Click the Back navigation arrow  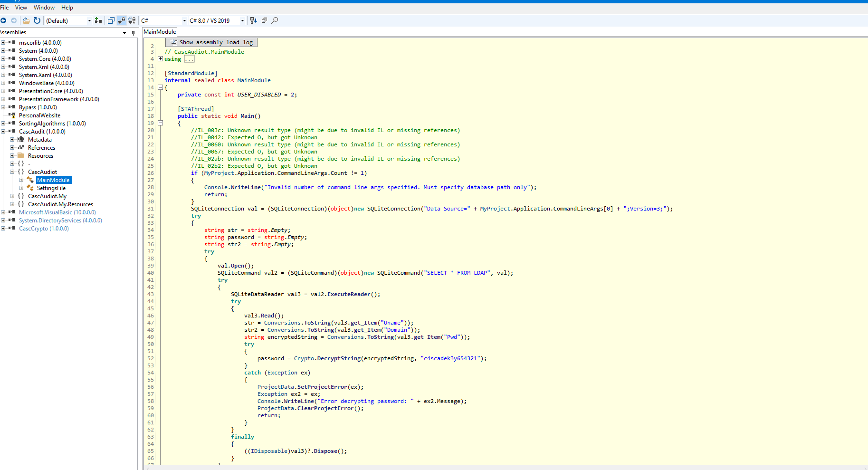point(3,20)
